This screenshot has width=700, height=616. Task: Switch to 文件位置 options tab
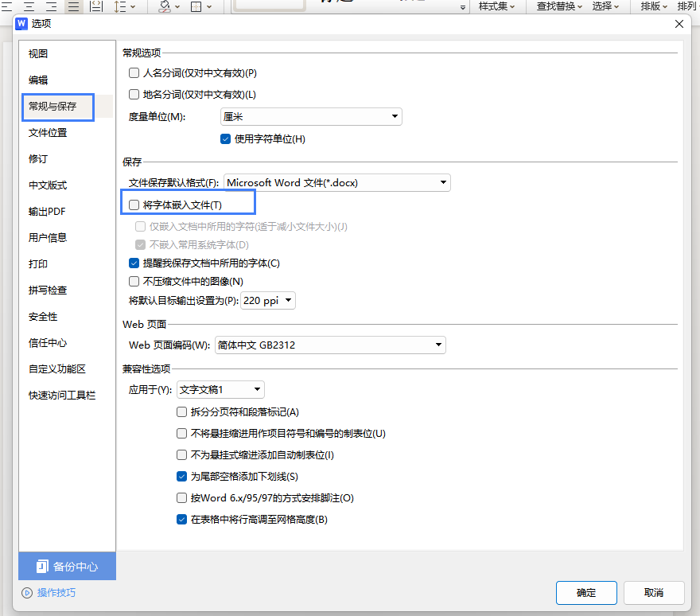48,133
